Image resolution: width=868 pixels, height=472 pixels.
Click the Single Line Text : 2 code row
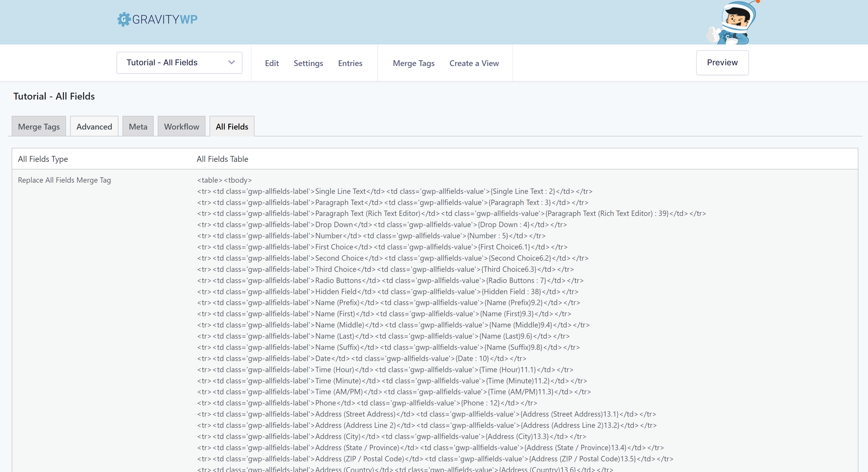click(x=394, y=191)
